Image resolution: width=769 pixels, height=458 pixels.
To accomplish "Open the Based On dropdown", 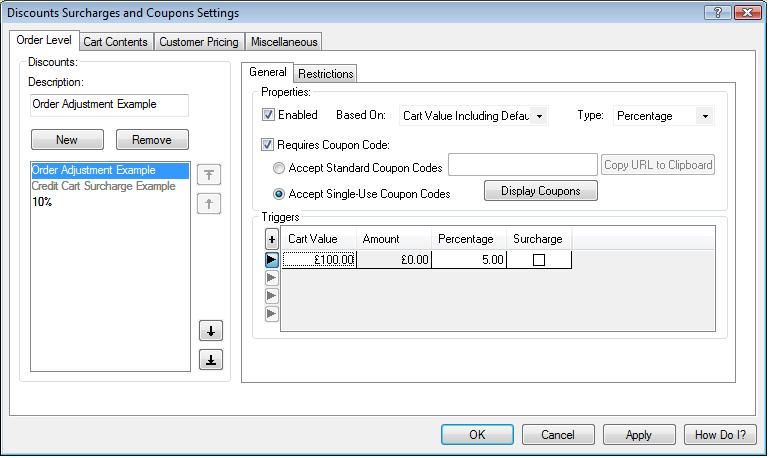I will pyautogui.click(x=539, y=116).
